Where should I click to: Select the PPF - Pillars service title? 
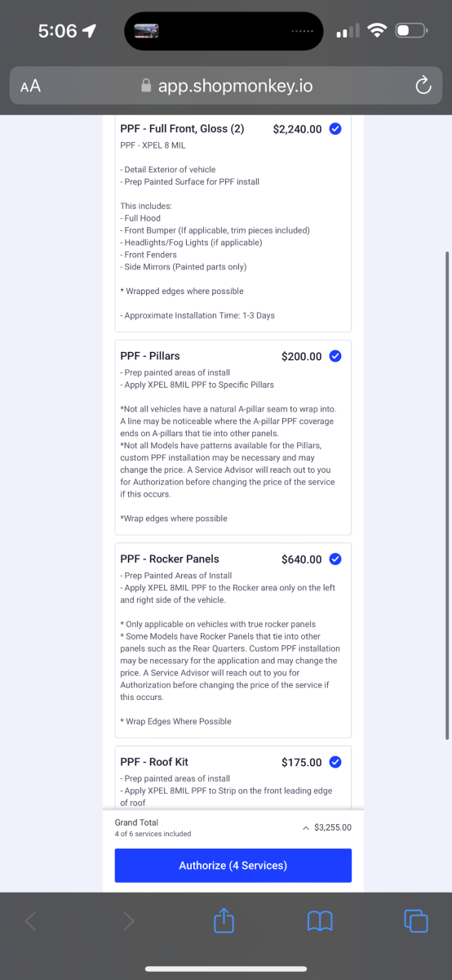150,356
